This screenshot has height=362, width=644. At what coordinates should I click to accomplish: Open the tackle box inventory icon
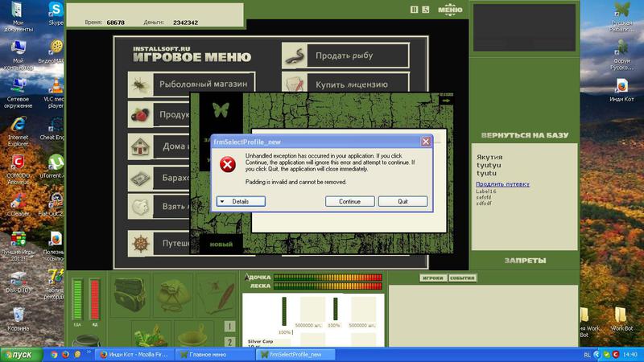(x=130, y=294)
